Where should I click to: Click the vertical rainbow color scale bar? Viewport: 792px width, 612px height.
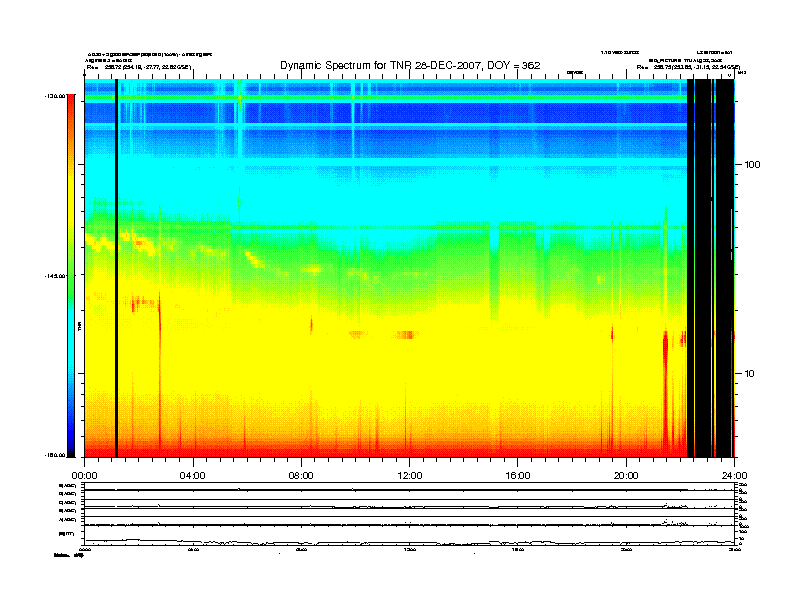71,275
